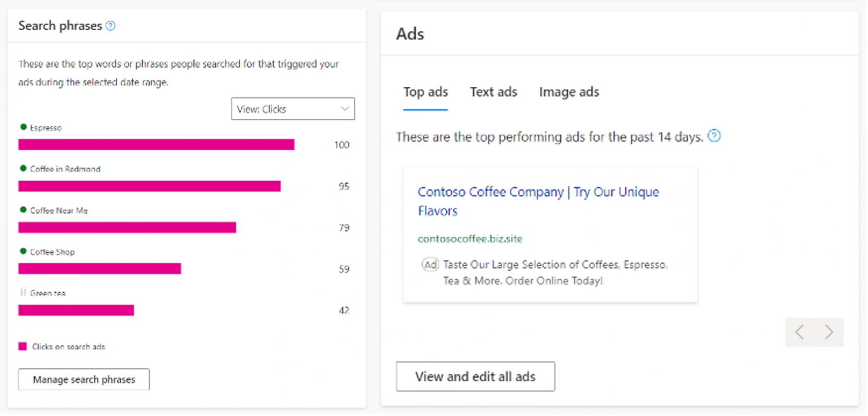
Task: Open the Image ads tab
Action: coord(569,92)
